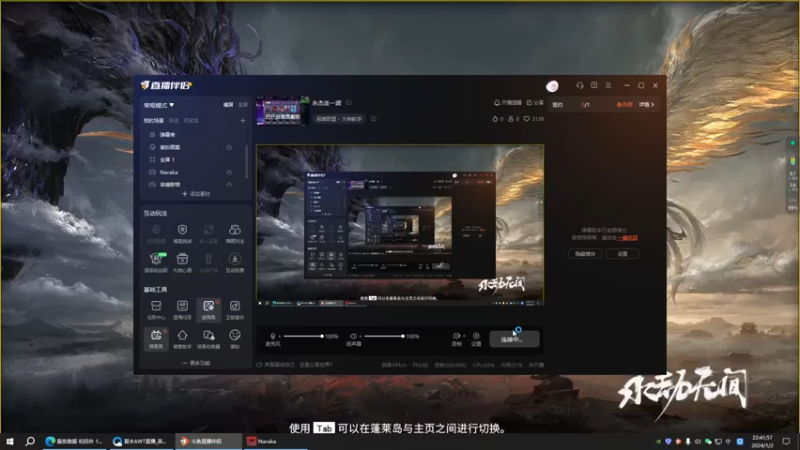This screenshot has width=800, height=450.
Task: Click the 设置 button beside 隐藏模块
Action: pyautogui.click(x=622, y=254)
